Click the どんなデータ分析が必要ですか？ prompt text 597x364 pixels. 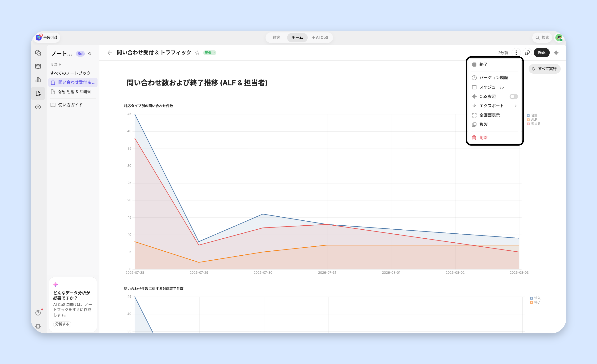(x=72, y=295)
